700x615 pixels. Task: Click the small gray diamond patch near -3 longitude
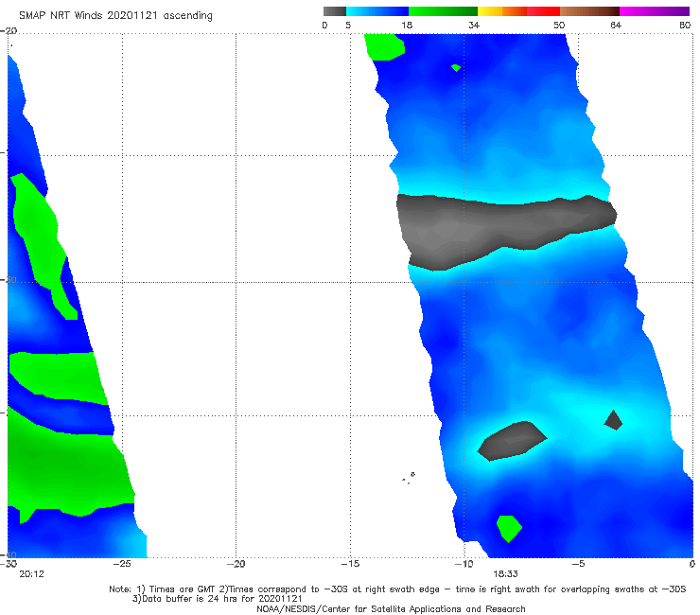pyautogui.click(x=613, y=420)
